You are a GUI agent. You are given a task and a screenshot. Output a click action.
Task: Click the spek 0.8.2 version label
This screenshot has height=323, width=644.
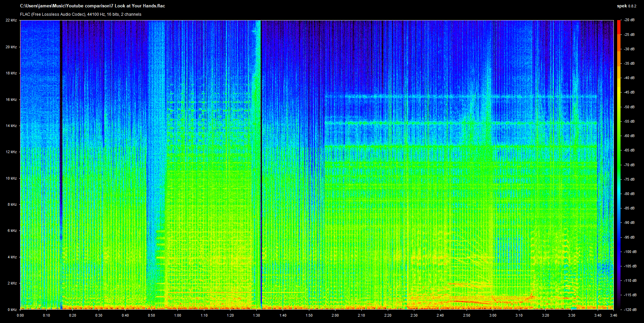point(626,6)
